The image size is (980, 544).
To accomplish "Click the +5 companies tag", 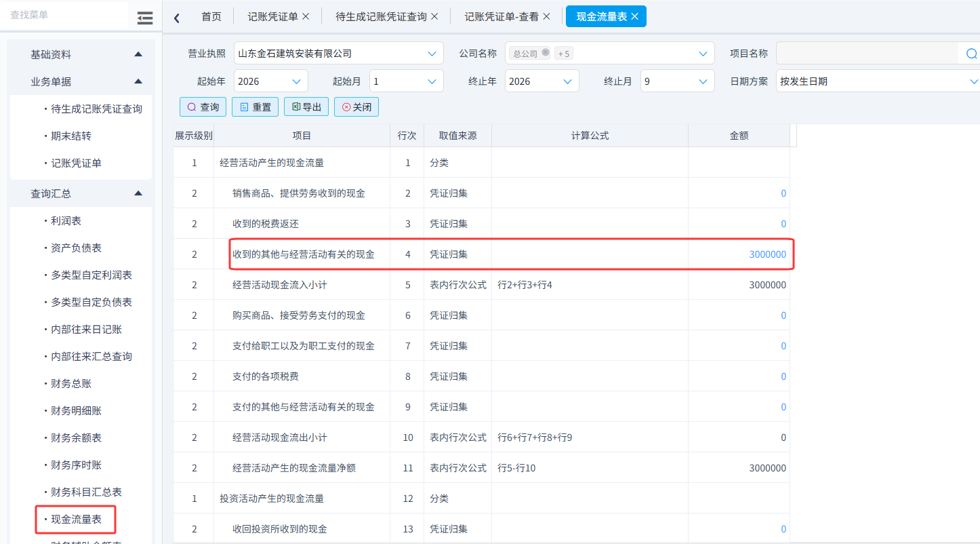I will click(564, 54).
